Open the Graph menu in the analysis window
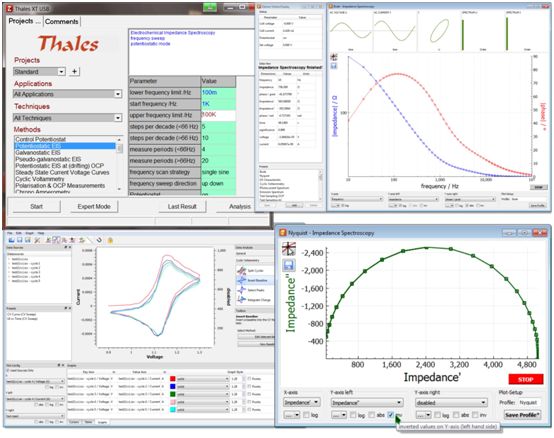This screenshot has width=554, height=438. [x=29, y=233]
